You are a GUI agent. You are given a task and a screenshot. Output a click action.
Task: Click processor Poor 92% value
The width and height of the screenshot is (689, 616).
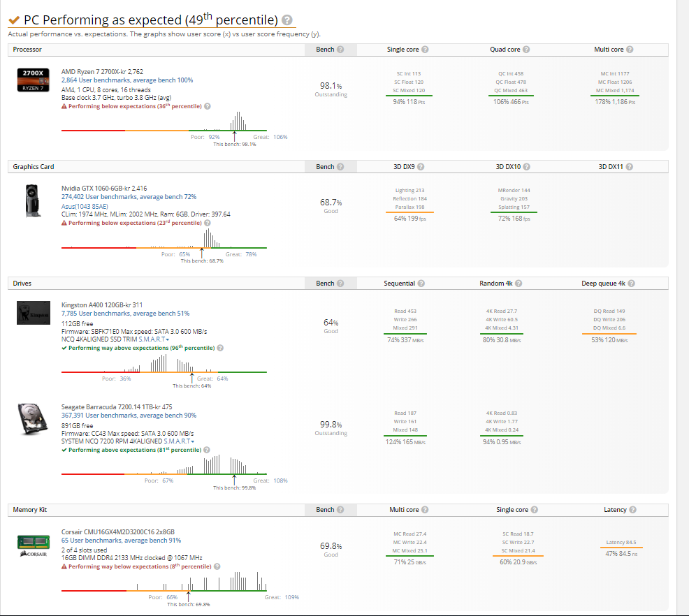(214, 137)
